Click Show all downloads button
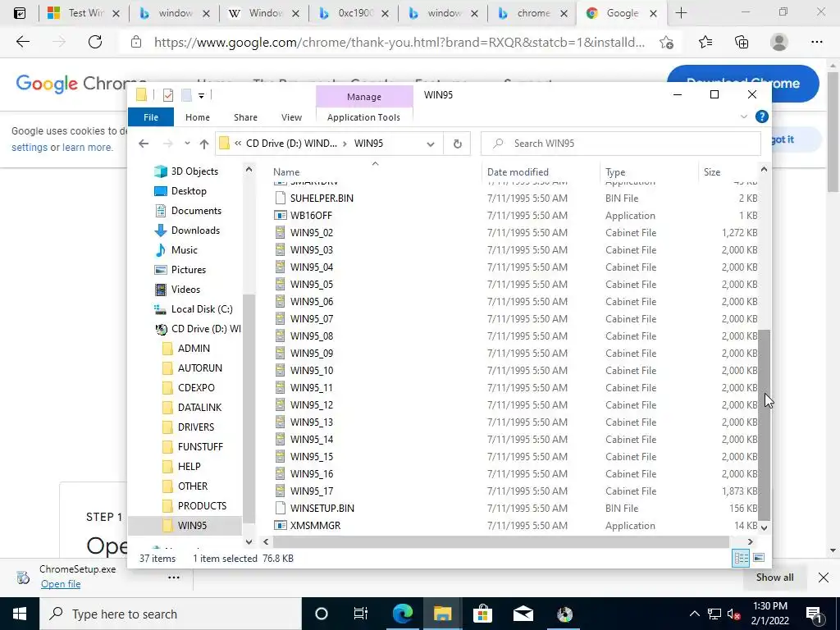Screen dimensions: 840x630 coord(774,577)
